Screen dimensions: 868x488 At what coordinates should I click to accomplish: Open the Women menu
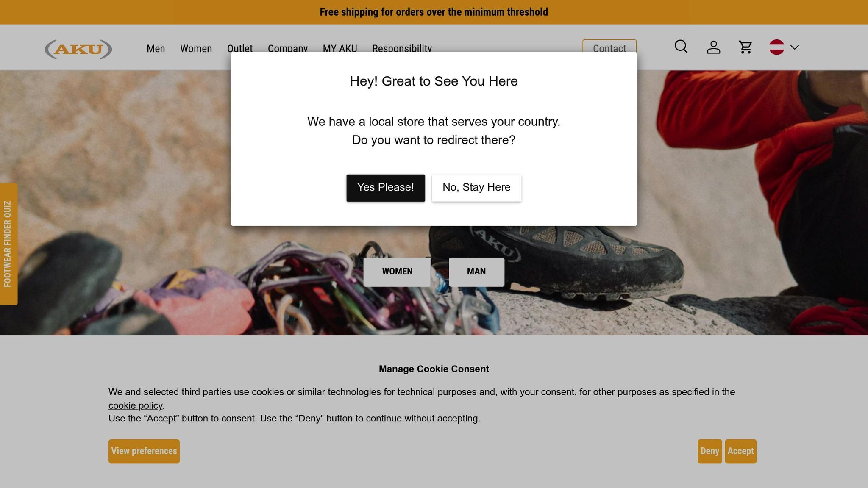196,49
